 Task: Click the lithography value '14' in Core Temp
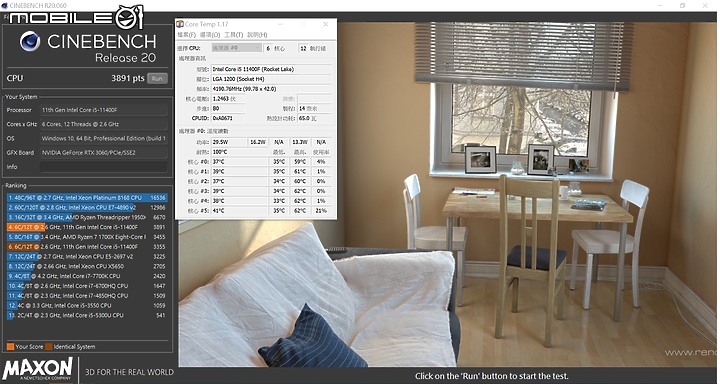[x=302, y=108]
